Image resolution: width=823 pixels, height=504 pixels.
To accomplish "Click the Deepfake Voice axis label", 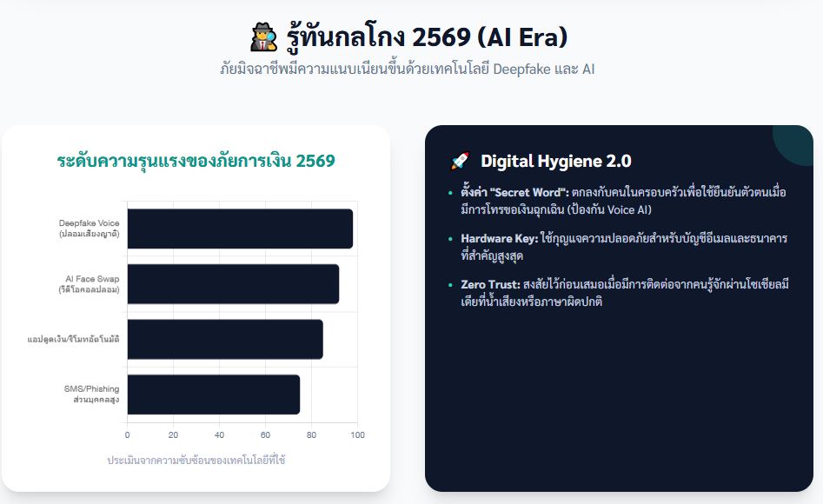I will pyautogui.click(x=89, y=229).
